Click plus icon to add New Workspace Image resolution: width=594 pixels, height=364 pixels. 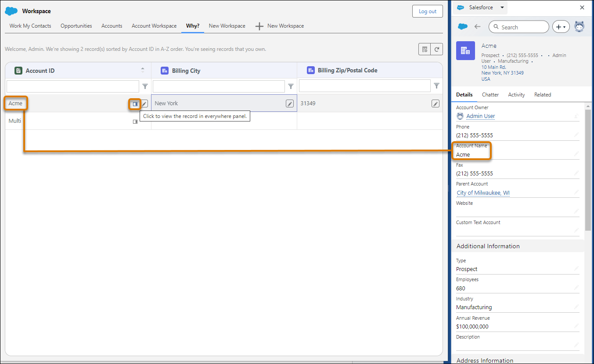[259, 26]
